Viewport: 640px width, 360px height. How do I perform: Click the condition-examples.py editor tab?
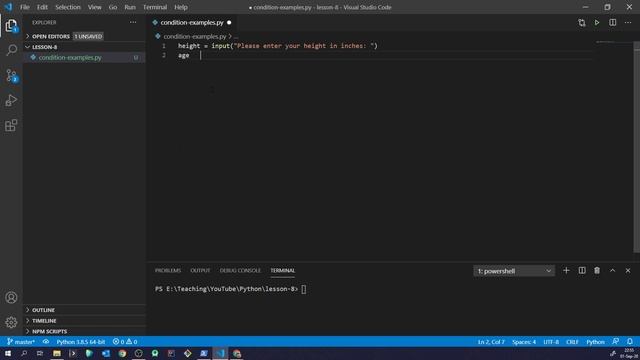pyautogui.click(x=192, y=22)
